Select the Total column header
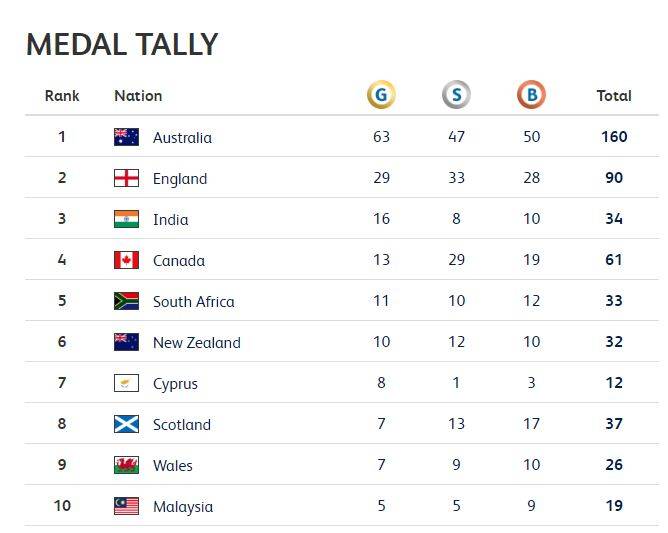 click(x=614, y=96)
